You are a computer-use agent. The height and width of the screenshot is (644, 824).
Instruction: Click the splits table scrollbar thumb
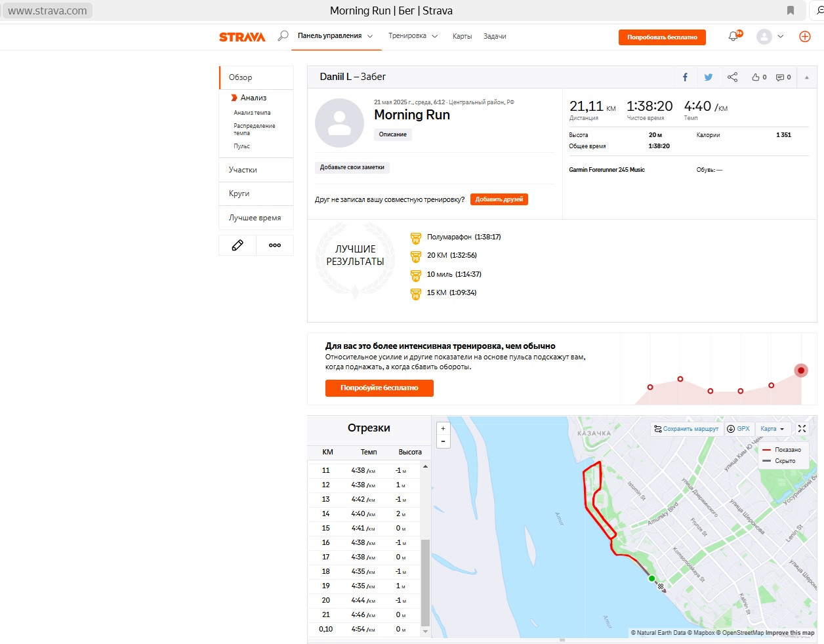pos(425,582)
